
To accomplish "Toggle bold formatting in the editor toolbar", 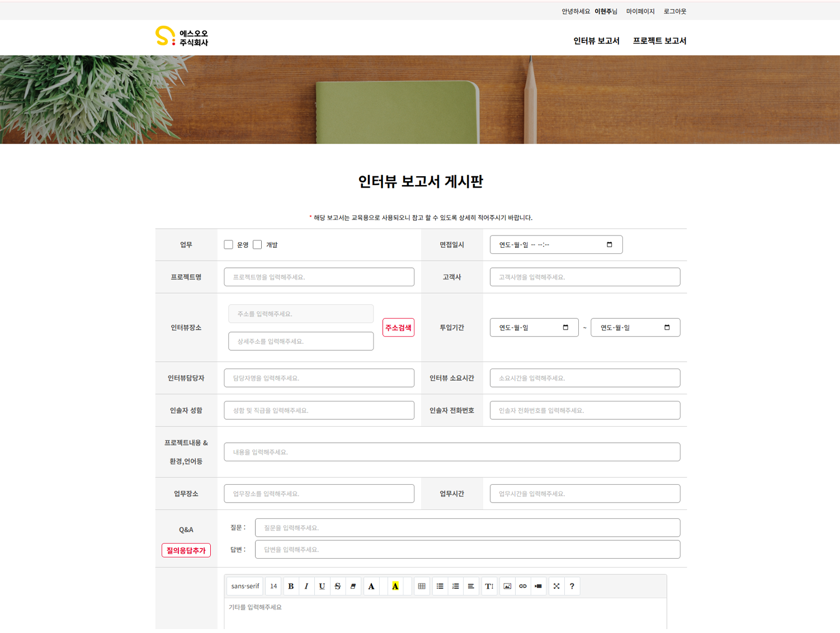I will 291,586.
